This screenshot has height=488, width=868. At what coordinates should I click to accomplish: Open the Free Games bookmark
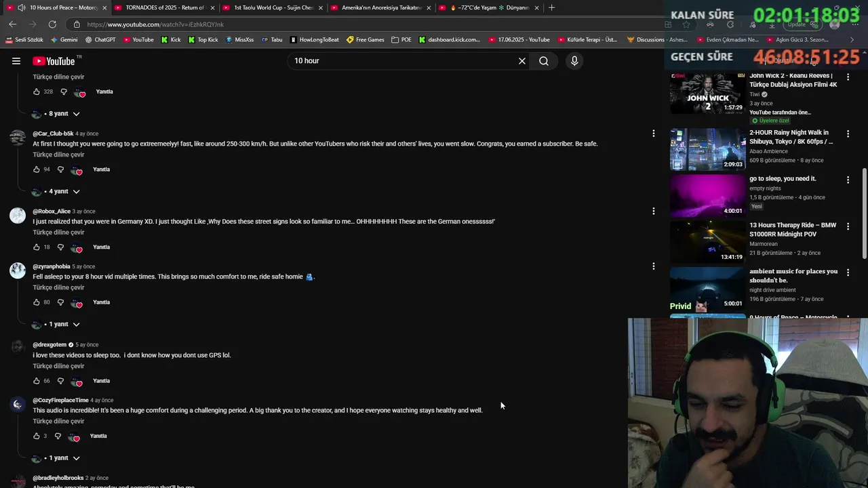point(366,40)
